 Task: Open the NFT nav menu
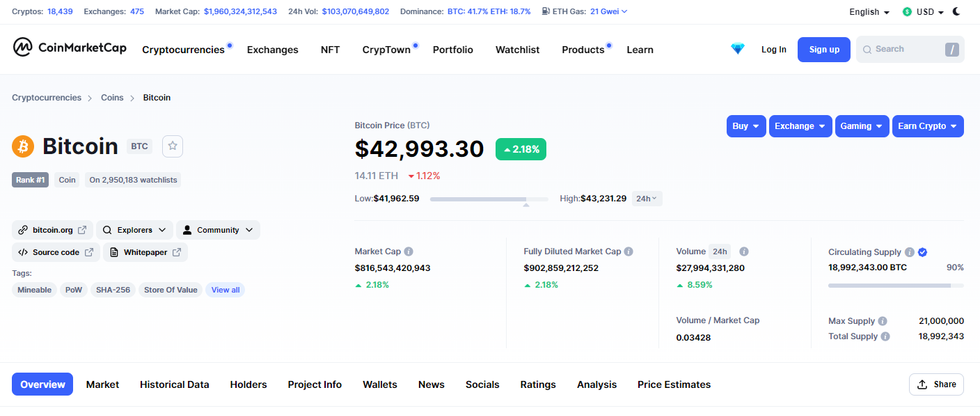pyautogui.click(x=330, y=50)
